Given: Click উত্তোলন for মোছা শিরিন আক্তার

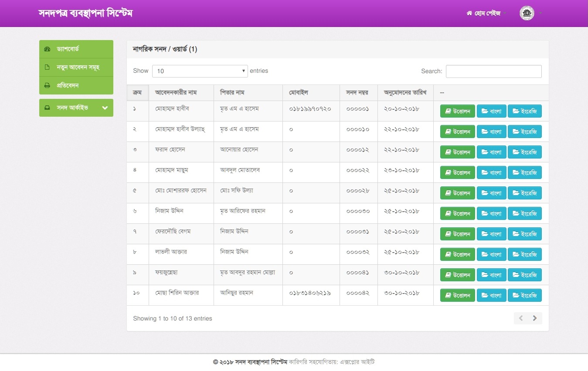Looking at the screenshot, I should (x=458, y=295).
